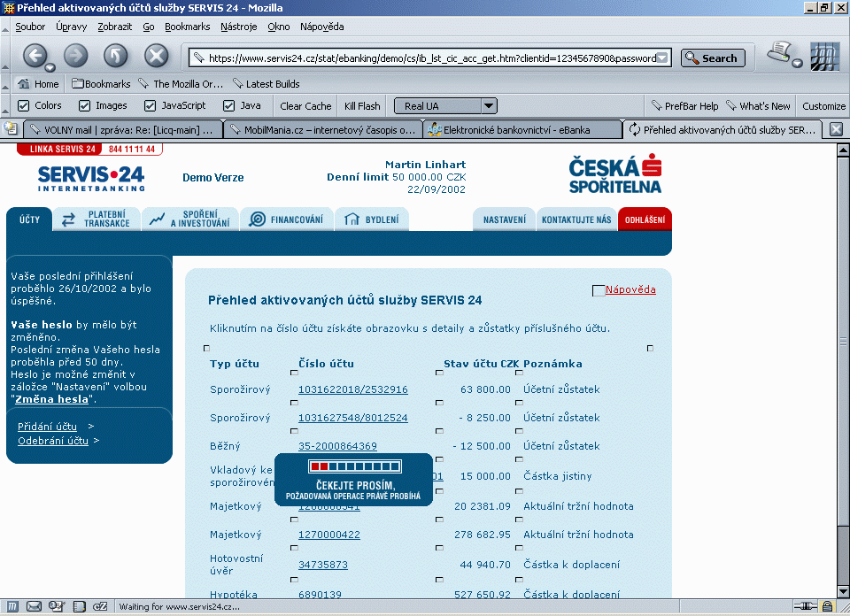The height and width of the screenshot is (616, 850).
Task: Click the page scrollbar down arrow
Action: click(x=843, y=591)
